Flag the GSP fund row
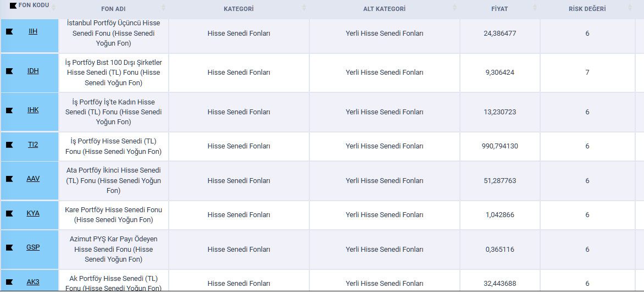644x293 pixels. pos(9,248)
